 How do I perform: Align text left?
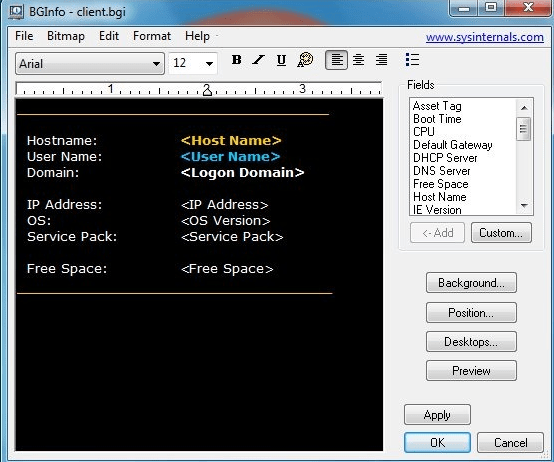coord(336,60)
